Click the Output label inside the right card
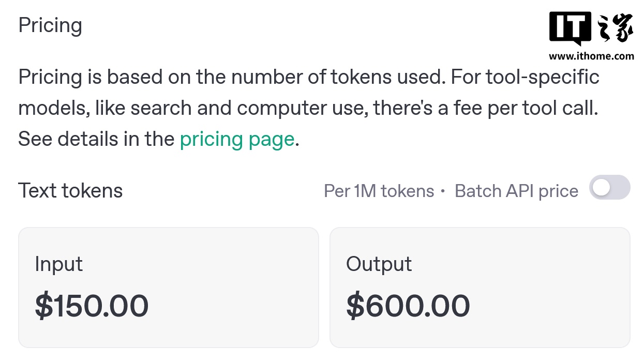This screenshot has height=362, width=644. coord(379,264)
